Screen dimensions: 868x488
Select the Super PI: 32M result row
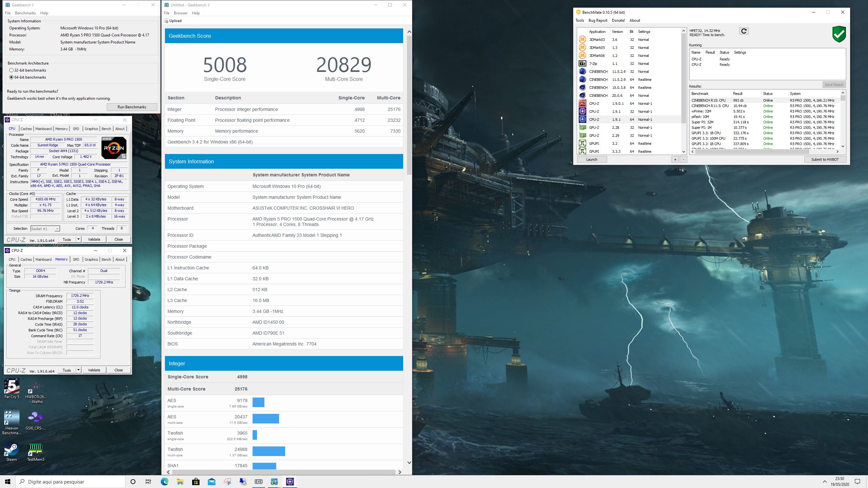coord(765,122)
